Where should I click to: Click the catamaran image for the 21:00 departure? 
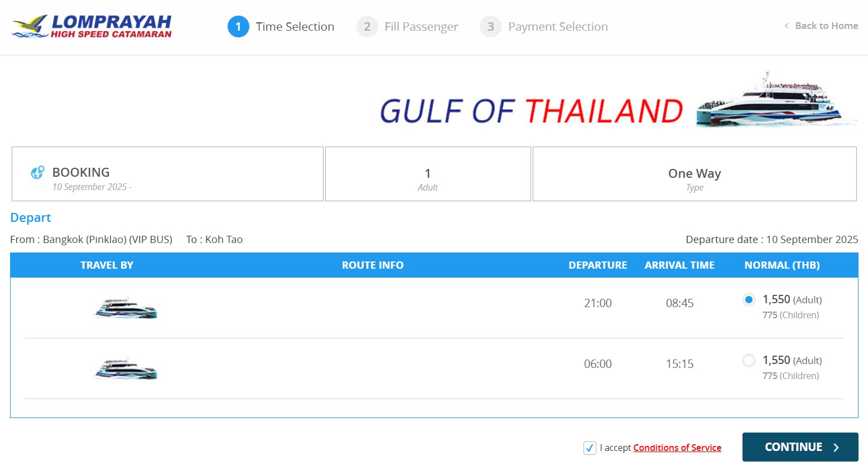pyautogui.click(x=126, y=308)
